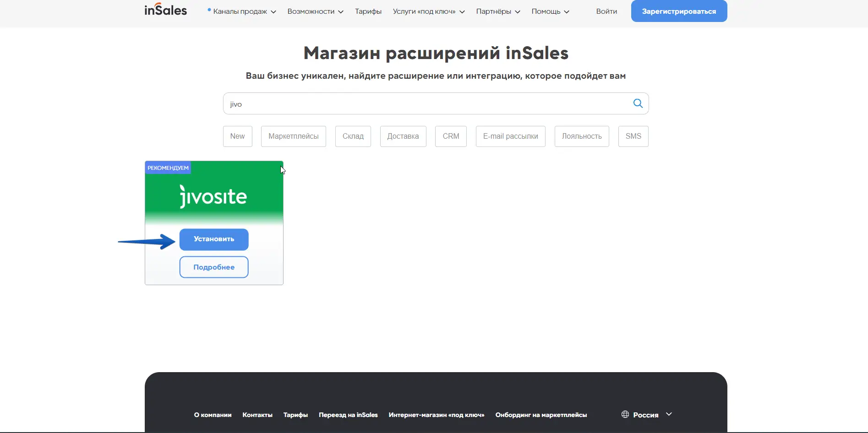Image resolution: width=868 pixels, height=433 pixels.
Task: Expand the Каналы продаж dropdown
Action: [x=242, y=11]
